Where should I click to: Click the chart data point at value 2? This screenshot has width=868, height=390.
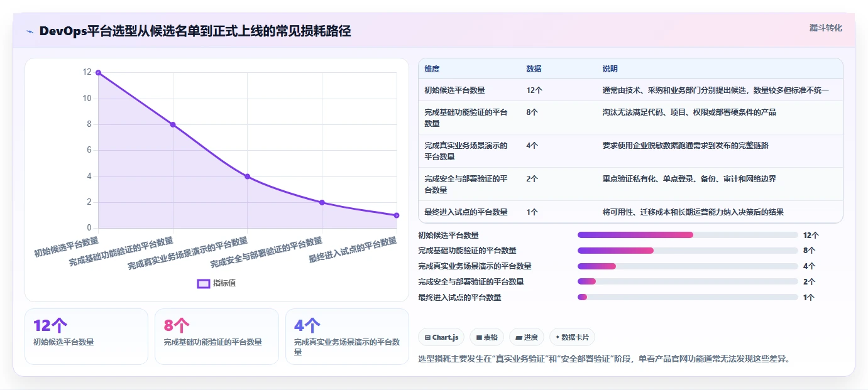[x=322, y=202]
